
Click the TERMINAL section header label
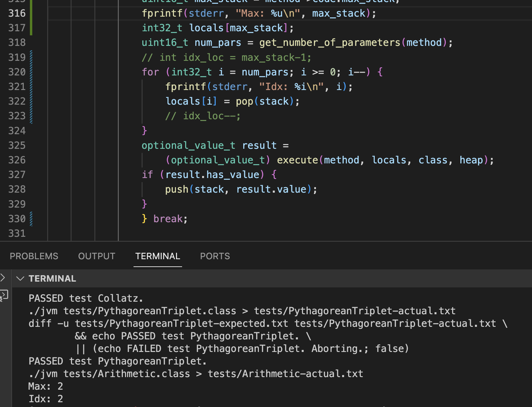click(x=52, y=279)
